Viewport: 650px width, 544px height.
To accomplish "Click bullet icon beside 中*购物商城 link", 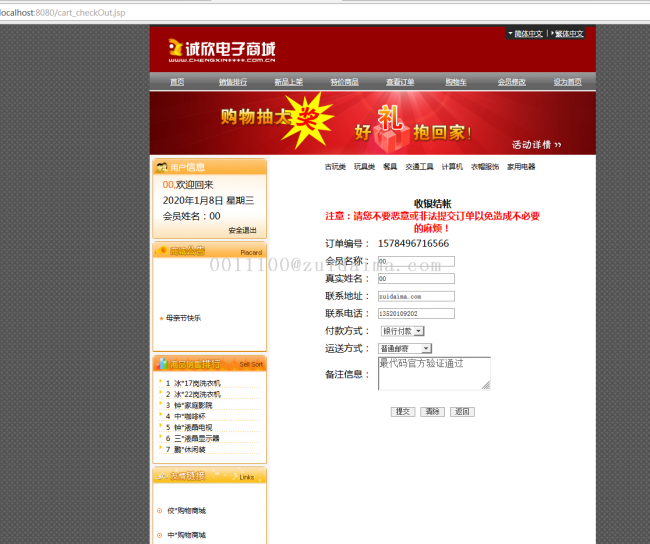I will pyautogui.click(x=159, y=535).
